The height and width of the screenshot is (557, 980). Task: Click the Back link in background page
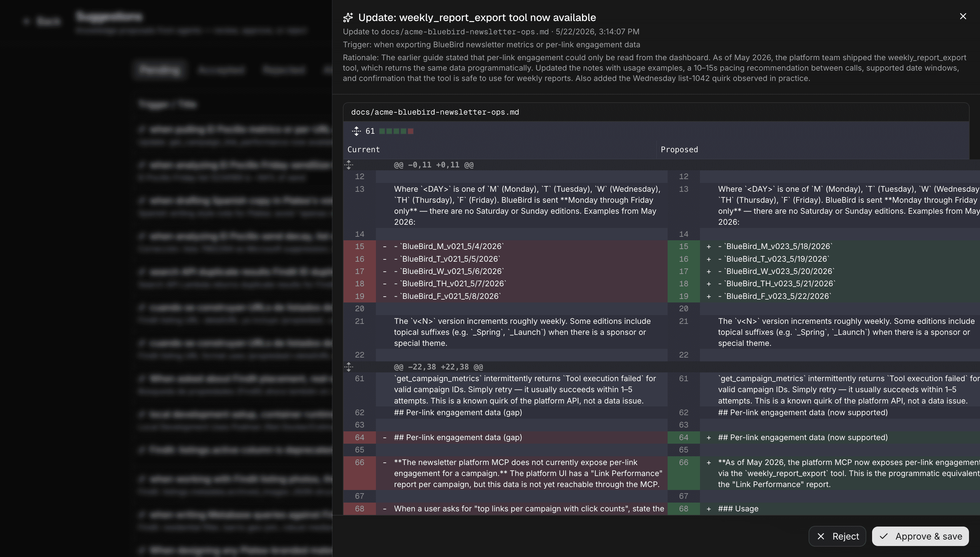42,21
